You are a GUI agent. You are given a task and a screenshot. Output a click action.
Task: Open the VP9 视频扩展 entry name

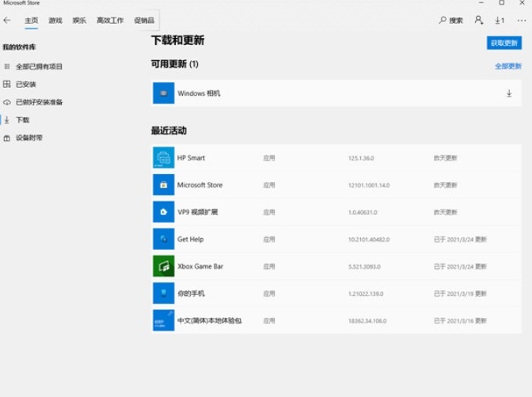[x=197, y=212]
